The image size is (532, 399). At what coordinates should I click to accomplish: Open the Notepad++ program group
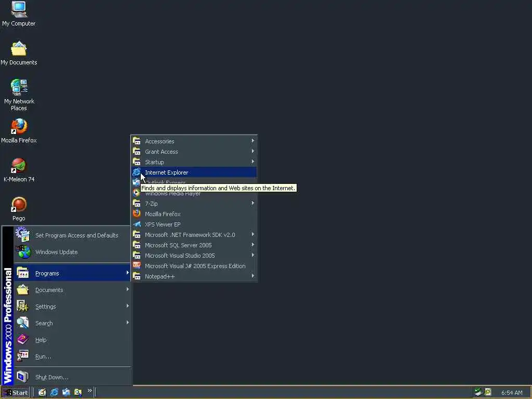coord(194,276)
